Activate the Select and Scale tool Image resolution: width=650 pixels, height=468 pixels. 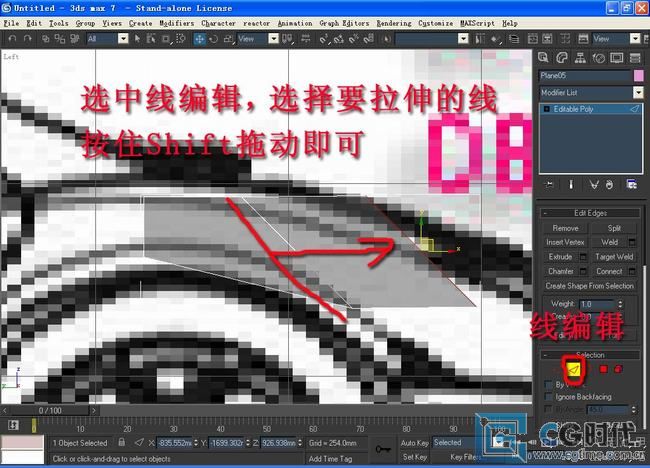click(228, 39)
